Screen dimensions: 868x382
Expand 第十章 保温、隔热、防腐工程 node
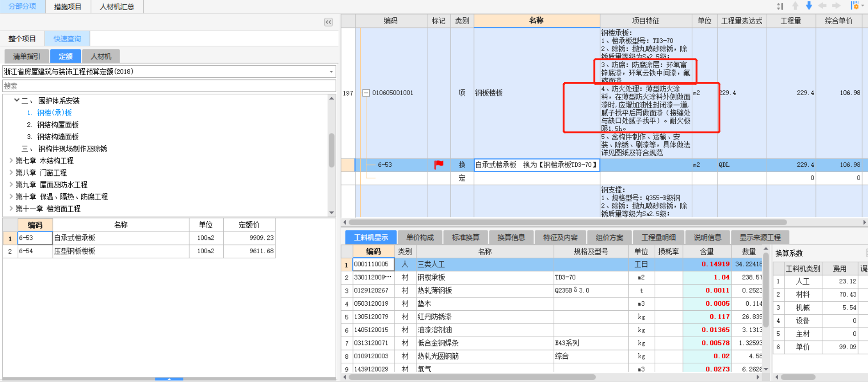(x=11, y=196)
